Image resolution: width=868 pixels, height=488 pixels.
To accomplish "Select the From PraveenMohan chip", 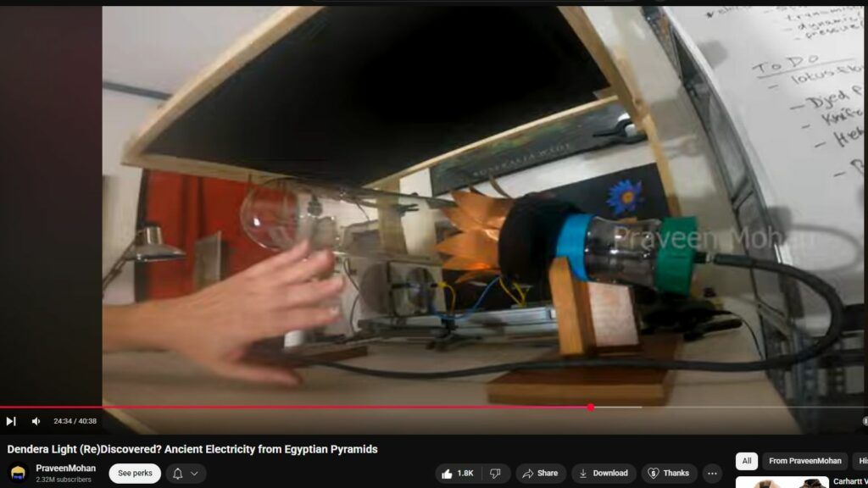I will coord(804,461).
